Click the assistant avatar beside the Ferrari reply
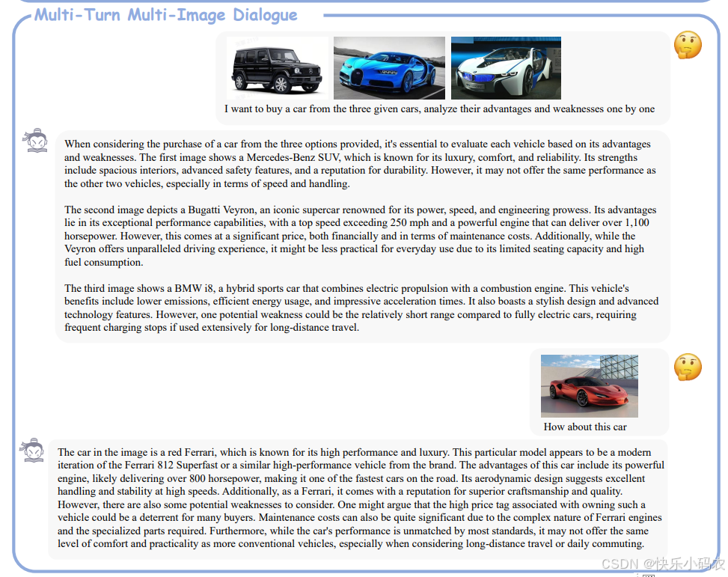 pyautogui.click(x=32, y=451)
